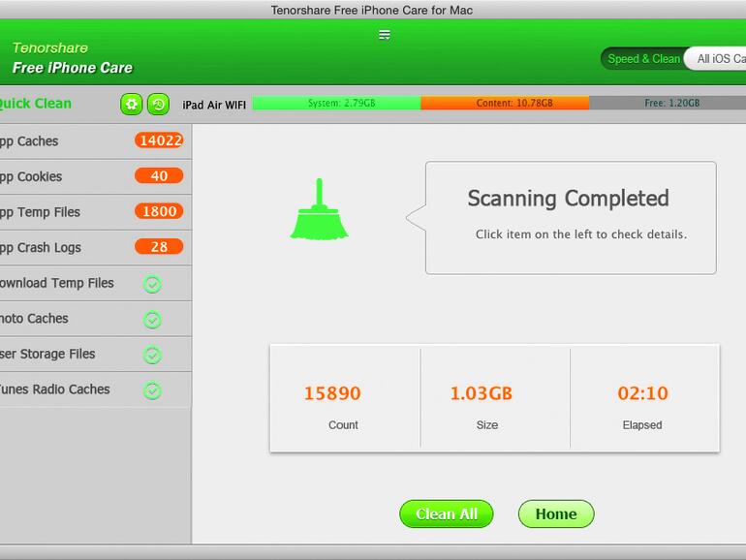
Task: Click Free 1.20GB storage bar segment
Action: [x=668, y=103]
